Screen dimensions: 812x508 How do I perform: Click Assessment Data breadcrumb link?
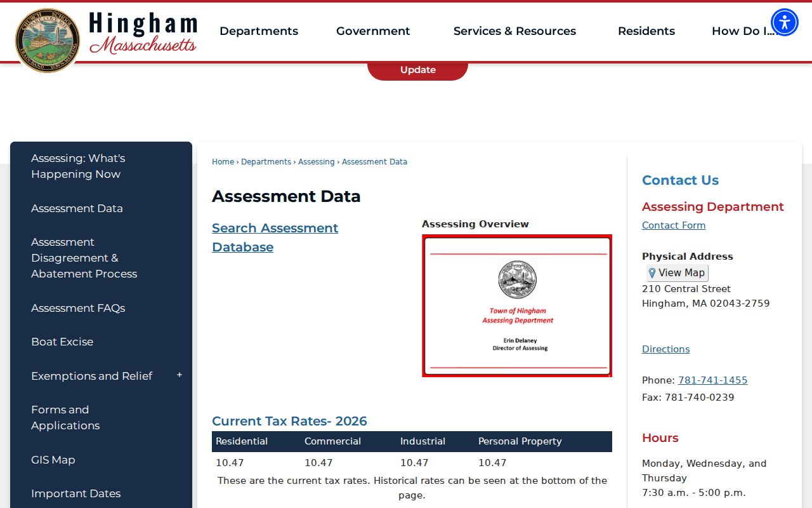[x=374, y=162]
